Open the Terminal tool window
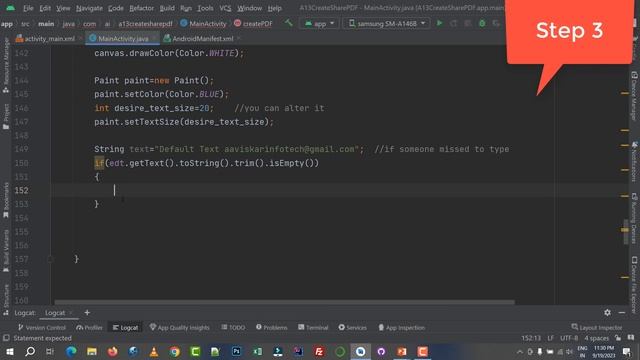Screen dimensions: 640x360 pyautogui.click(x=313, y=327)
